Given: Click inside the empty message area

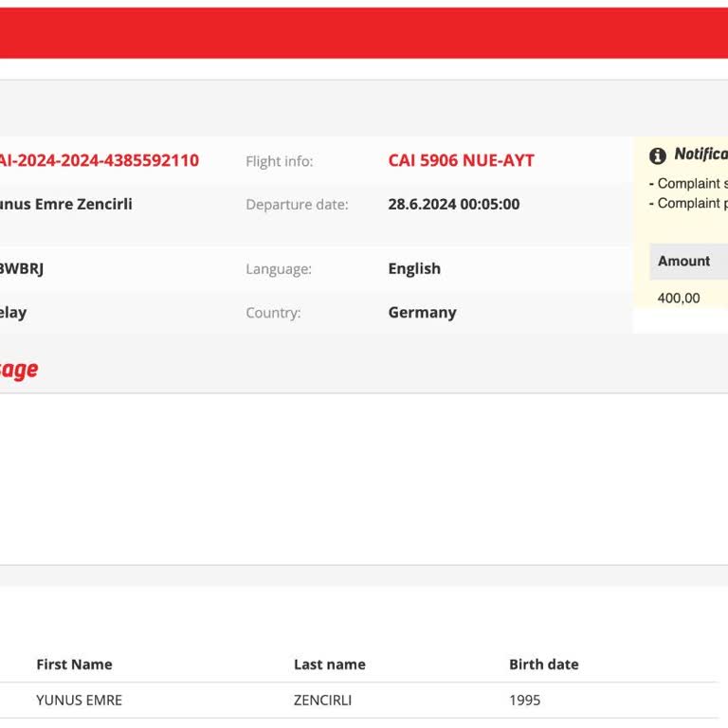Looking at the screenshot, I should [364, 479].
